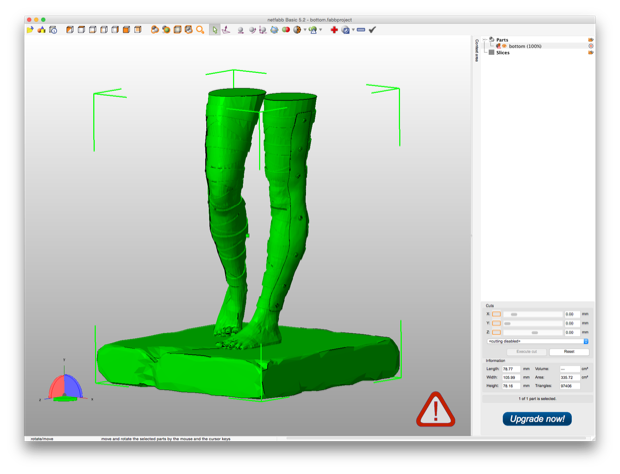
Task: Click the Execute cut button
Action: click(x=527, y=351)
